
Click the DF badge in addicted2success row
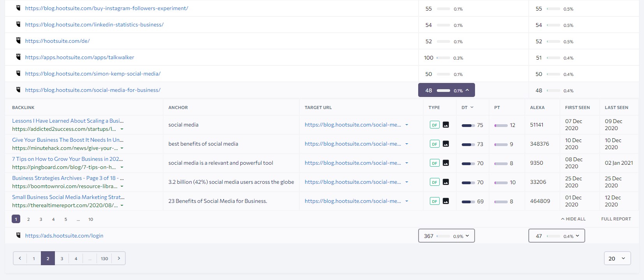[435, 125]
